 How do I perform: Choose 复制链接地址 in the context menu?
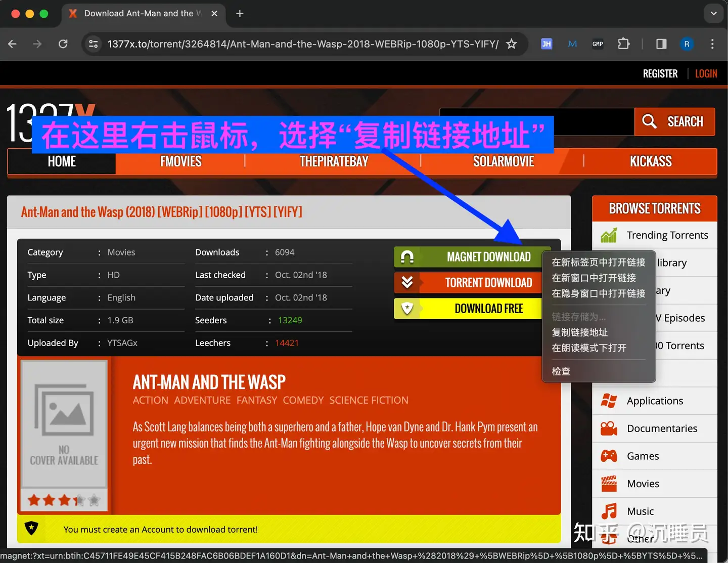point(599,332)
